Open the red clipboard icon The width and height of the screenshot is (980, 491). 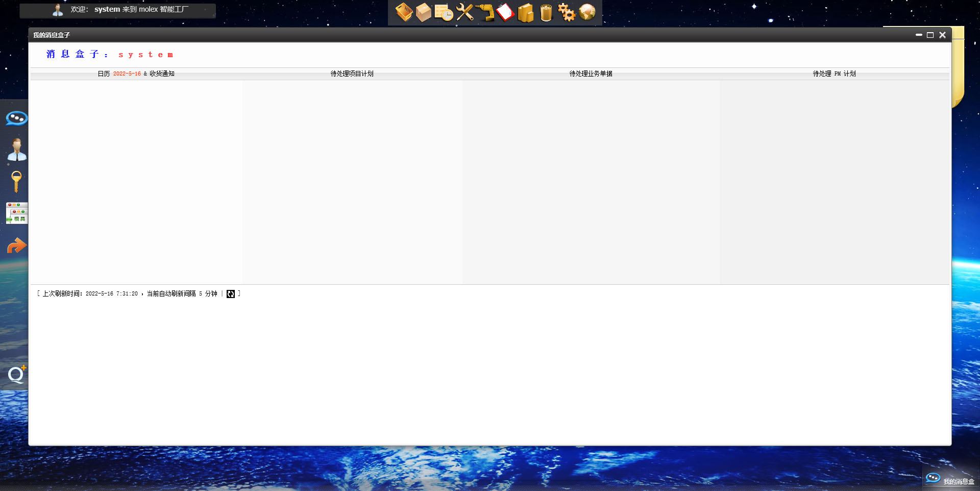click(x=505, y=12)
